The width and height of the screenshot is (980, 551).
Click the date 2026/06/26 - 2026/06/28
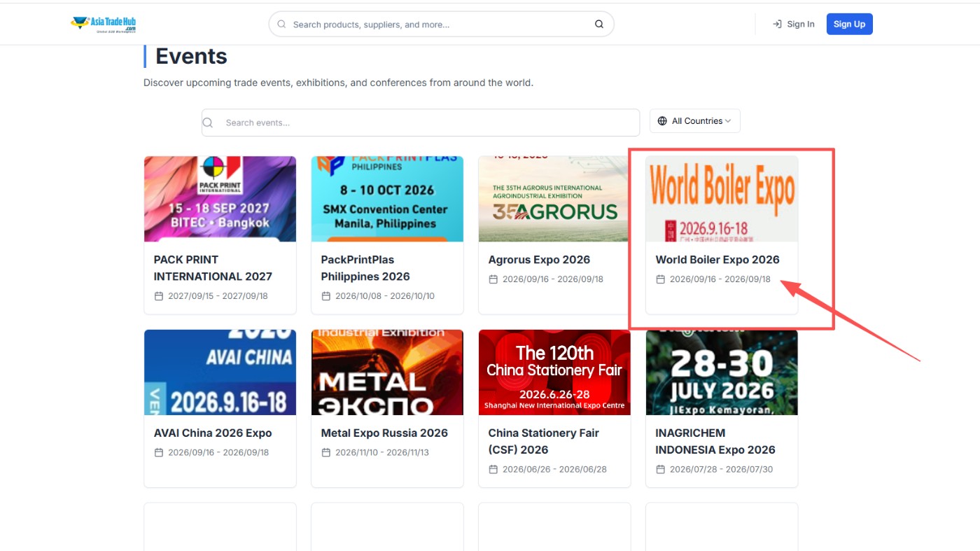(554, 470)
